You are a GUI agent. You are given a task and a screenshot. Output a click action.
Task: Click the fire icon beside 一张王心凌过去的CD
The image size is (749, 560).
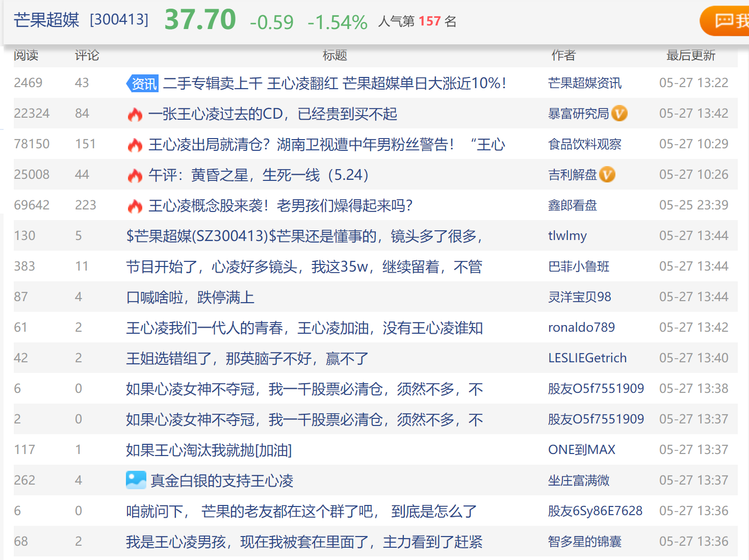(135, 114)
